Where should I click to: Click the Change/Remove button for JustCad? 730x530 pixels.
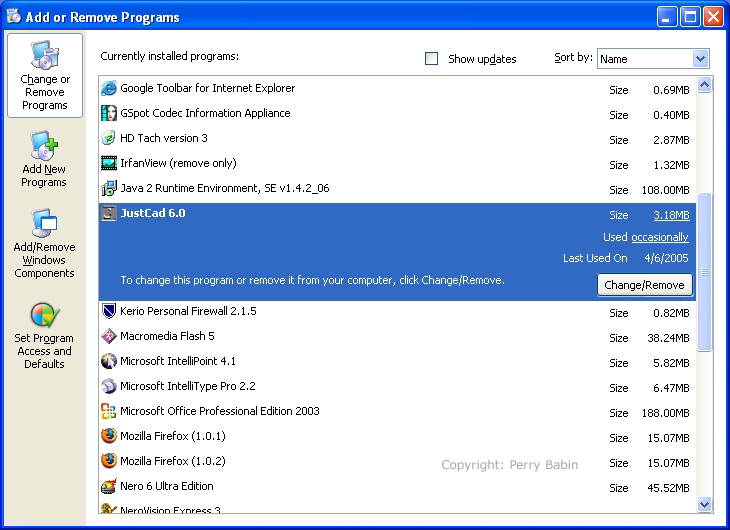point(645,285)
